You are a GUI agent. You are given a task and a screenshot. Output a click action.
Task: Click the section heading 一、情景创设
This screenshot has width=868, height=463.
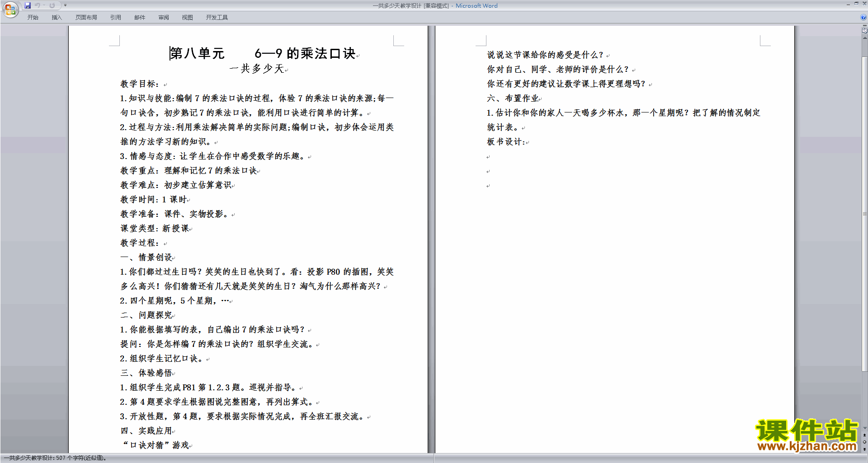click(x=146, y=257)
